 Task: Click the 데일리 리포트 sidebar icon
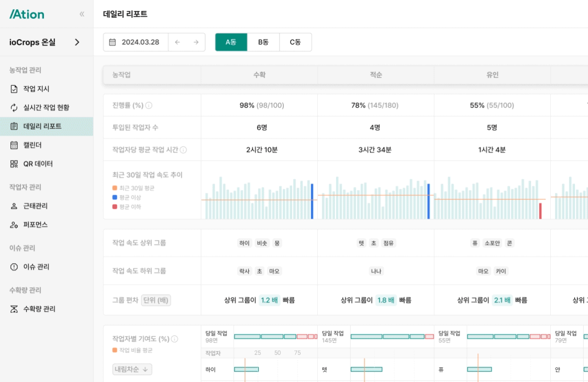(x=14, y=126)
